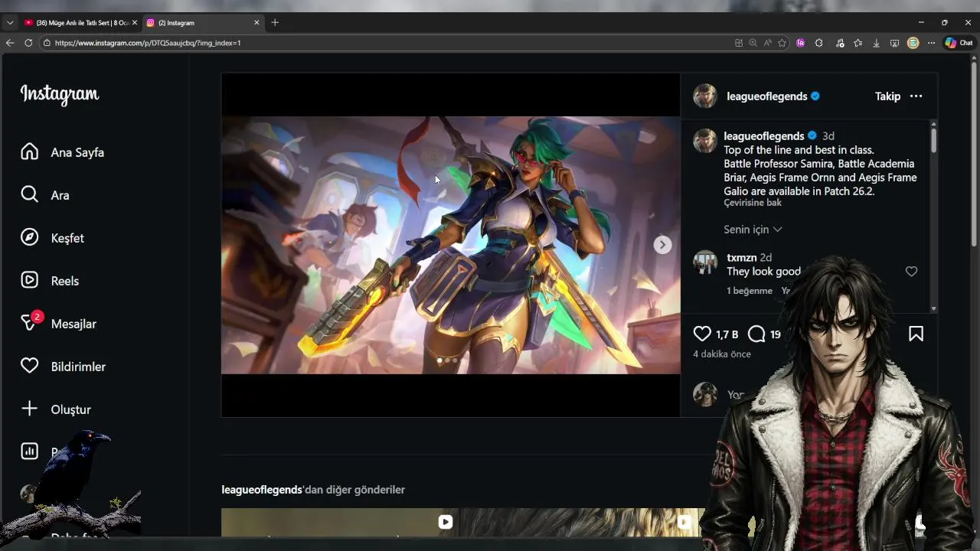Screen dimensions: 980x551
Task: Select the second carousel dot indicator
Action: [x=447, y=360]
